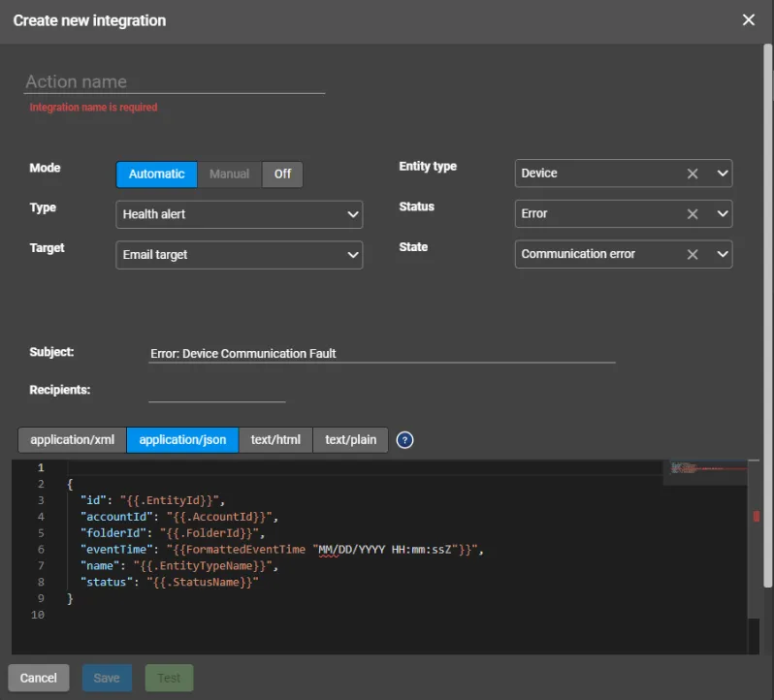The height and width of the screenshot is (700, 774).
Task: Open the Target Email target dropdown
Action: click(x=239, y=255)
